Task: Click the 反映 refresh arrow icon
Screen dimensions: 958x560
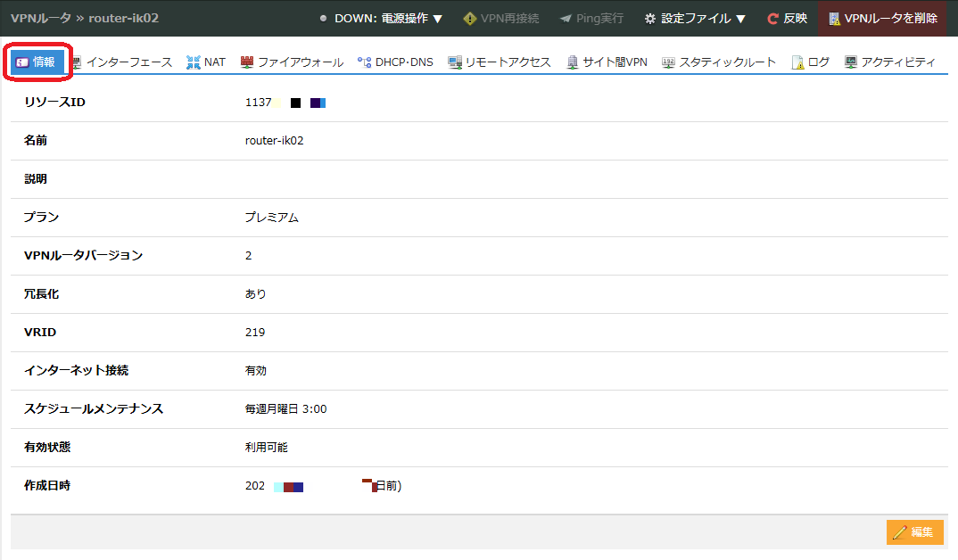Action: point(772,19)
